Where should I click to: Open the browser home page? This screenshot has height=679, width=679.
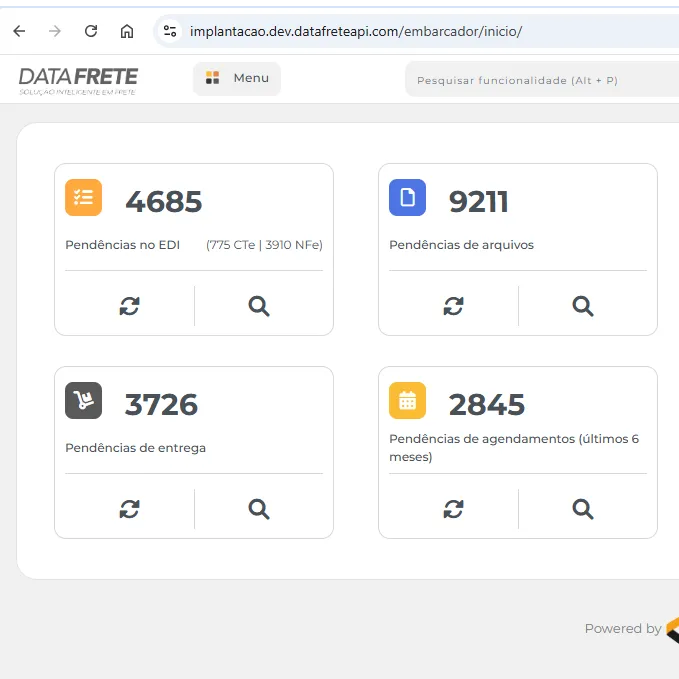127,31
